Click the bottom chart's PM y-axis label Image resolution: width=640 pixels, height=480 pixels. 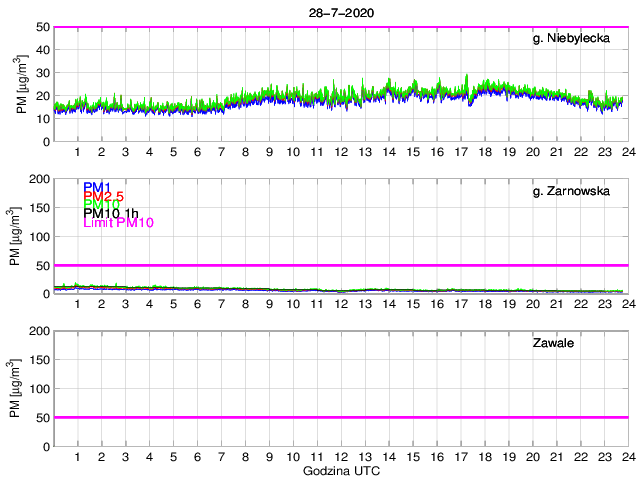coord(14,388)
